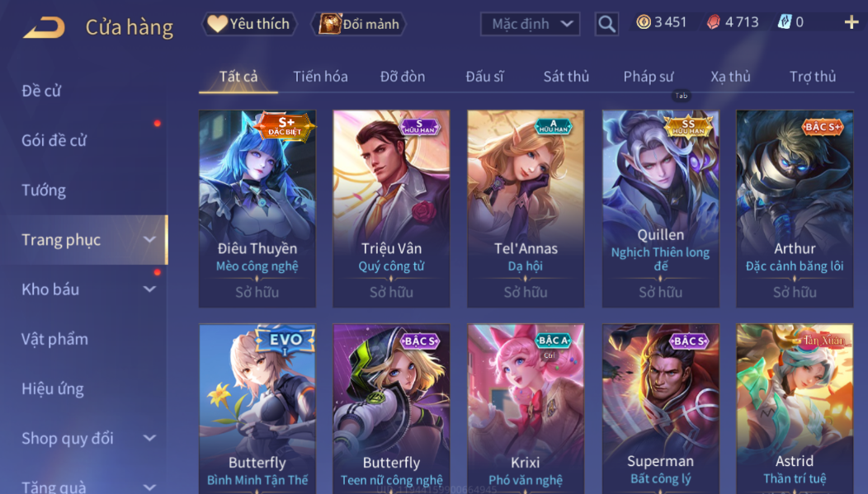Click the plus icon to add currency
Image resolution: width=868 pixels, height=494 pixels.
coord(851,22)
